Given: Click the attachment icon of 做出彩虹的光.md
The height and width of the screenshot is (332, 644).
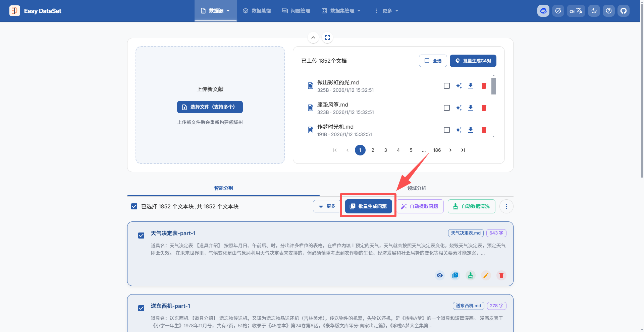Looking at the screenshot, I should [311, 86].
